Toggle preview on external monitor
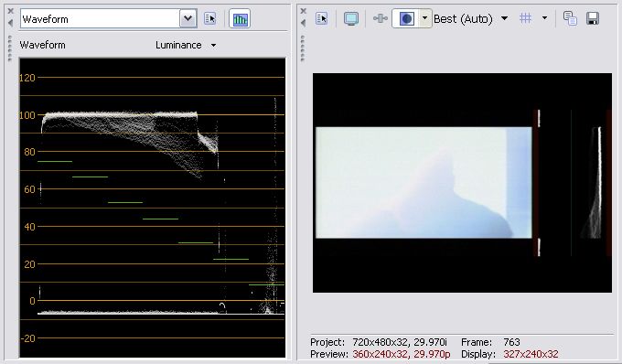Viewport: 622px width, 364px height. pyautogui.click(x=351, y=18)
